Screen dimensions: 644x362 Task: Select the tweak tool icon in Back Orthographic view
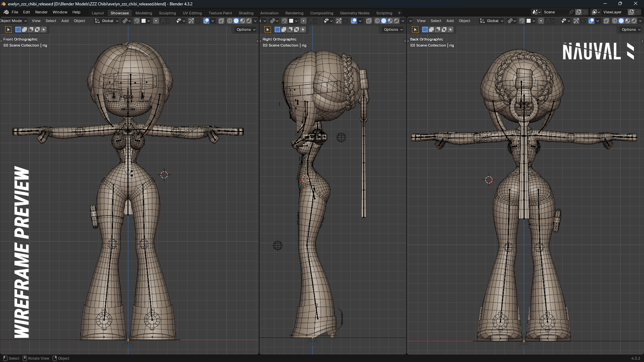[x=415, y=29]
